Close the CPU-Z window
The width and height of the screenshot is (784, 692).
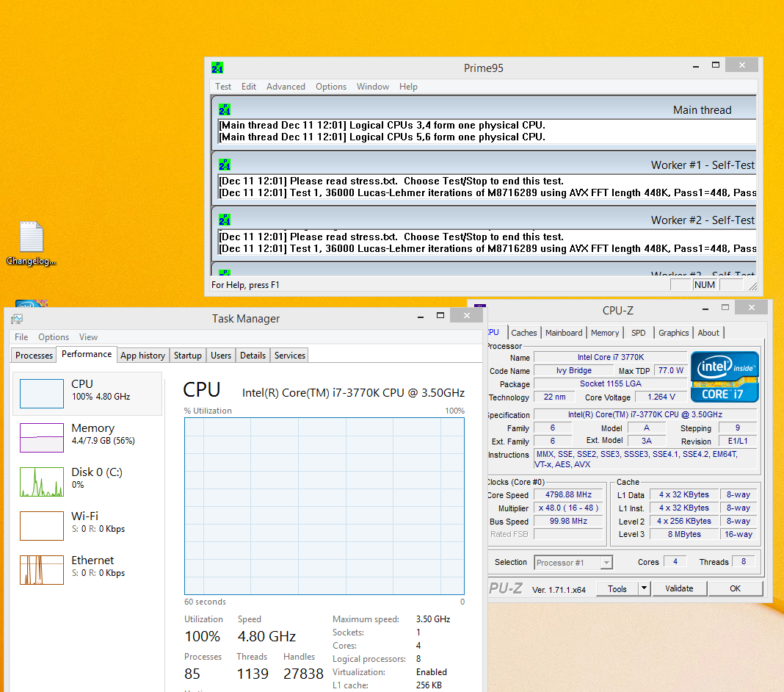click(751, 307)
